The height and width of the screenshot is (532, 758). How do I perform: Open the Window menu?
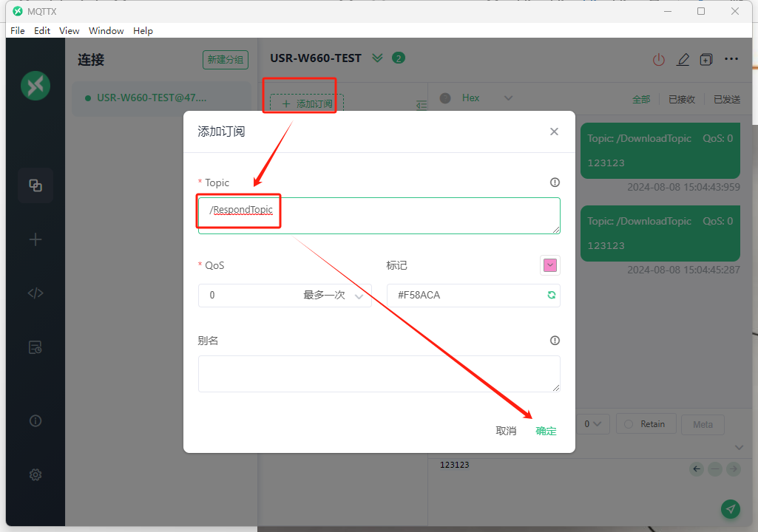[106, 30]
